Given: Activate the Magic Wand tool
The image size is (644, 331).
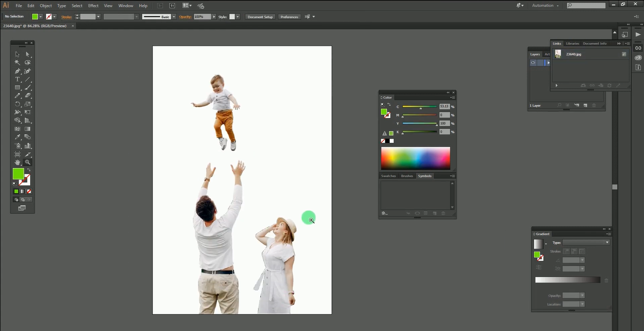Looking at the screenshot, I should (x=17, y=62).
